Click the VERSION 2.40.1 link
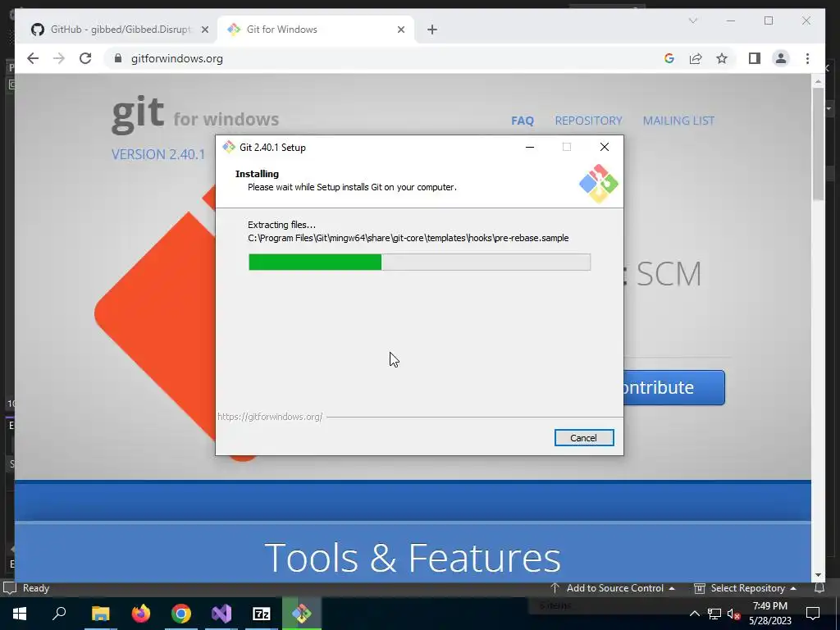The height and width of the screenshot is (630, 840). (x=158, y=154)
